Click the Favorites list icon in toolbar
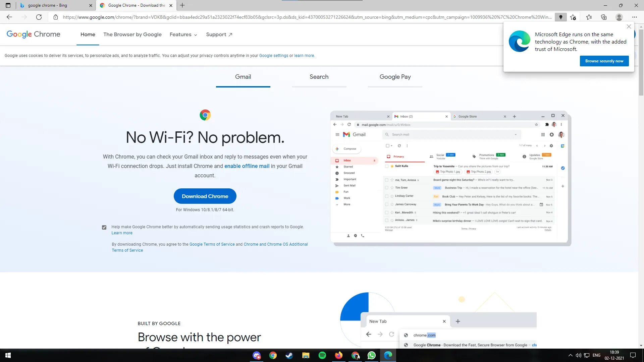 pyautogui.click(x=589, y=17)
